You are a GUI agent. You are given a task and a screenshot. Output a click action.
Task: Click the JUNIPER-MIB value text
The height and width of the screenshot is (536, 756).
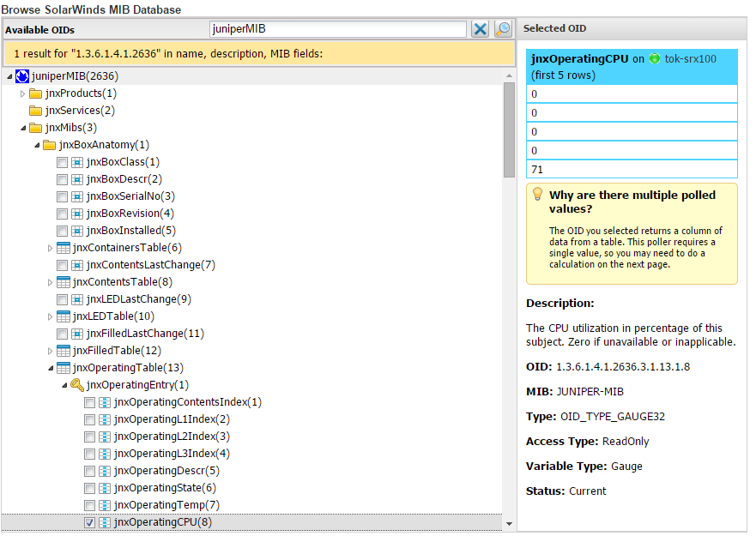pyautogui.click(x=590, y=391)
